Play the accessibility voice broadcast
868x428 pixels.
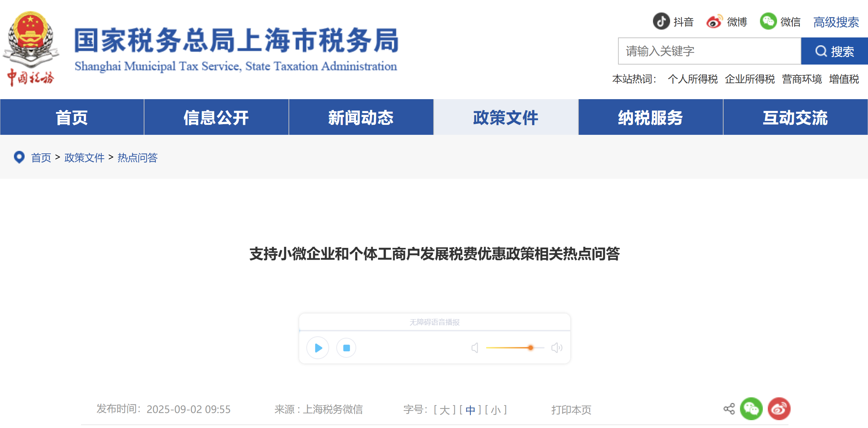pyautogui.click(x=318, y=348)
